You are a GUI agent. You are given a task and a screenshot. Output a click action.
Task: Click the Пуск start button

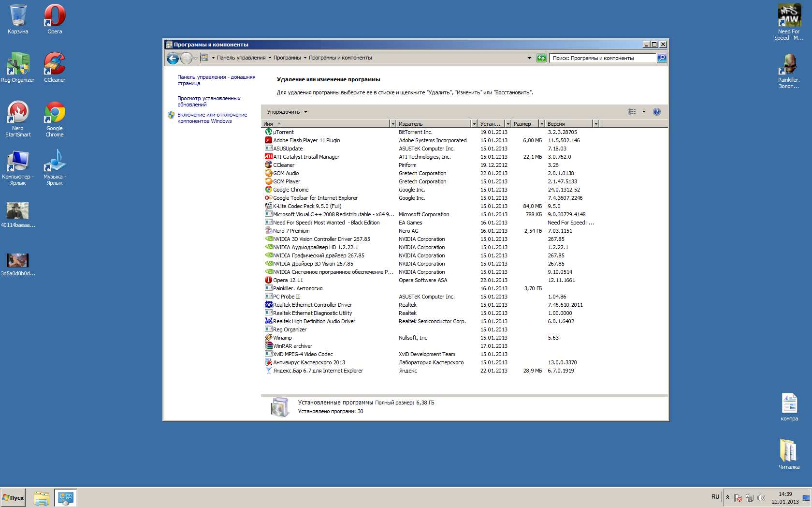13,497
